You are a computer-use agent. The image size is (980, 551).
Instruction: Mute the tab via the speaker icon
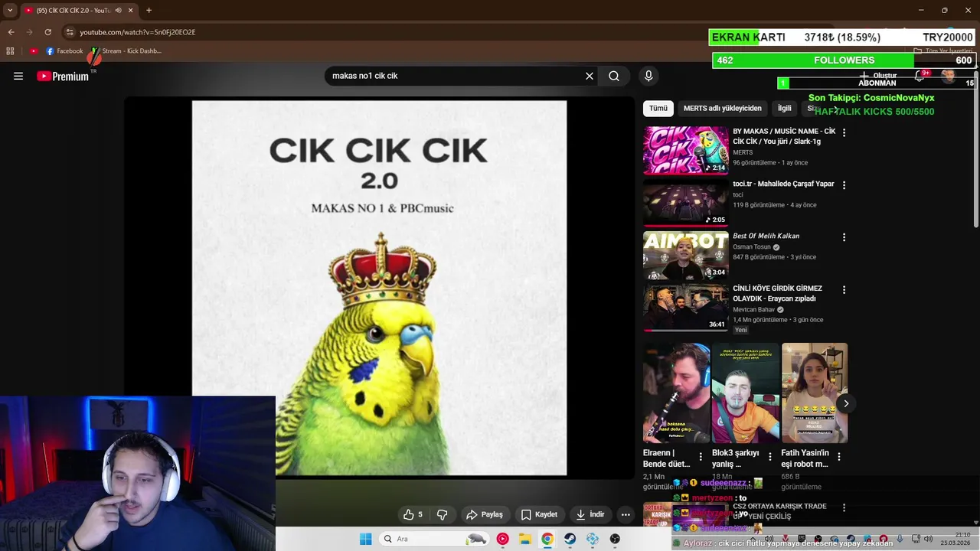tap(118, 11)
